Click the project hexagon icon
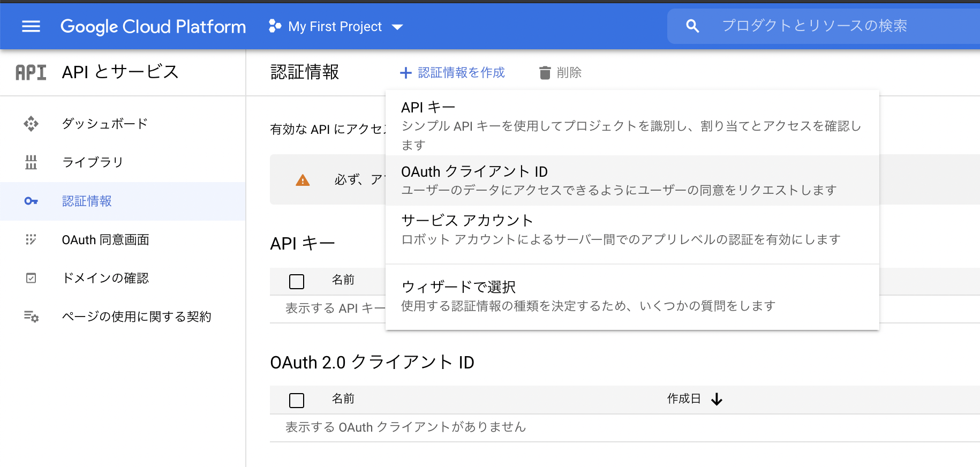 (275, 26)
